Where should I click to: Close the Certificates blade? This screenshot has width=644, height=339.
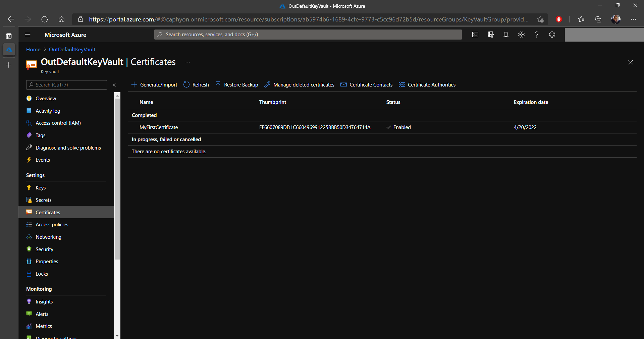click(631, 62)
